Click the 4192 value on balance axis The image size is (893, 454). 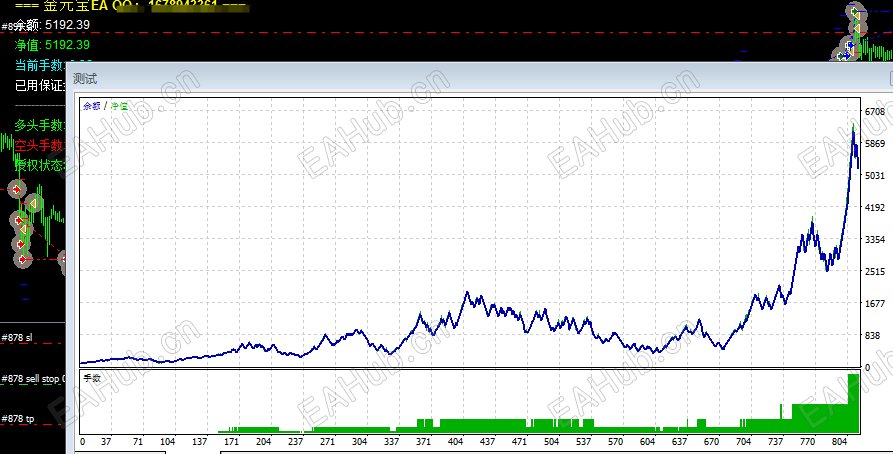(x=875, y=207)
